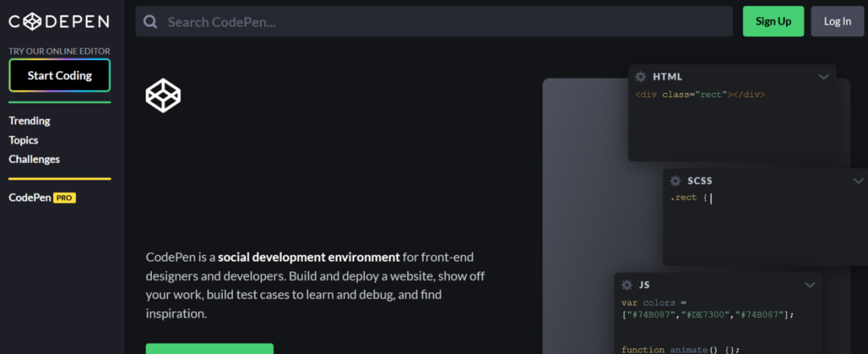Click the Log In button
Image resolution: width=868 pixels, height=354 pixels.
[837, 22]
